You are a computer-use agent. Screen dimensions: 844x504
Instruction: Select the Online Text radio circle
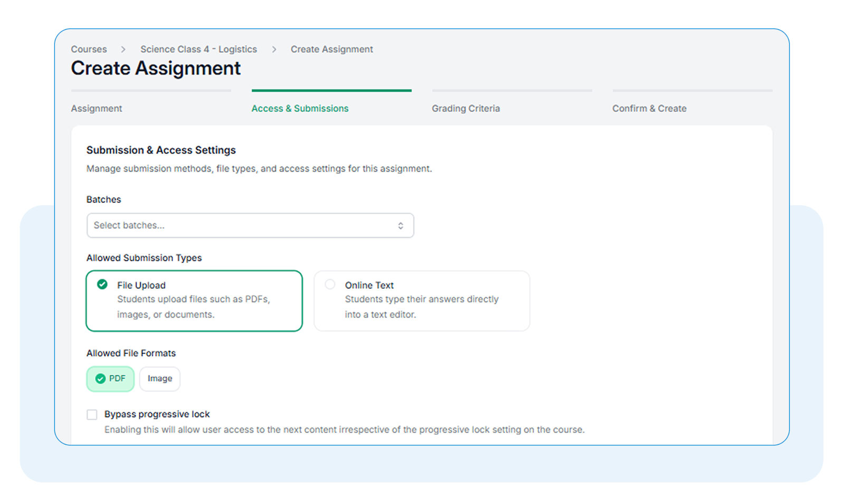(x=330, y=285)
